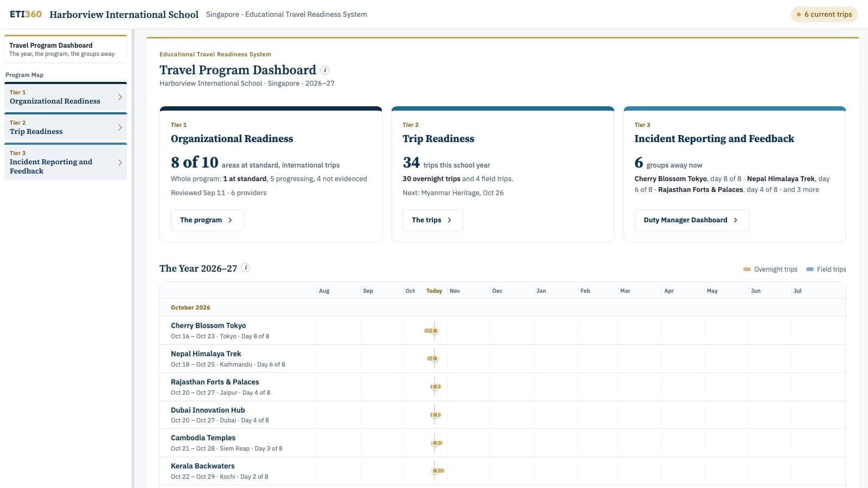868x488 pixels.
Task: Click the 'Nov' month column header
Action: 455,291
